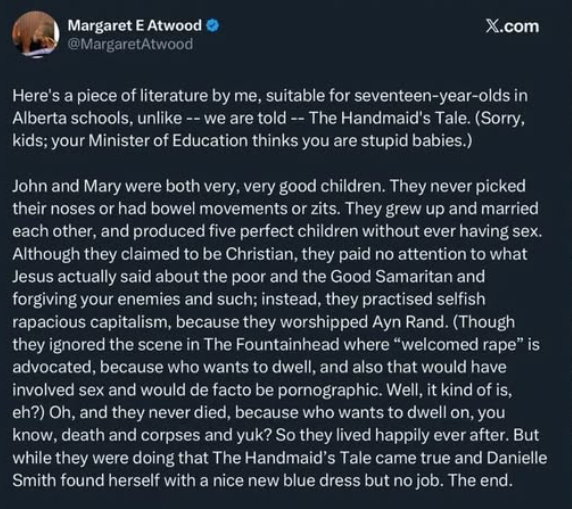Open Margaret Atwood's profile avatar
The image size is (572, 509).
[35, 35]
